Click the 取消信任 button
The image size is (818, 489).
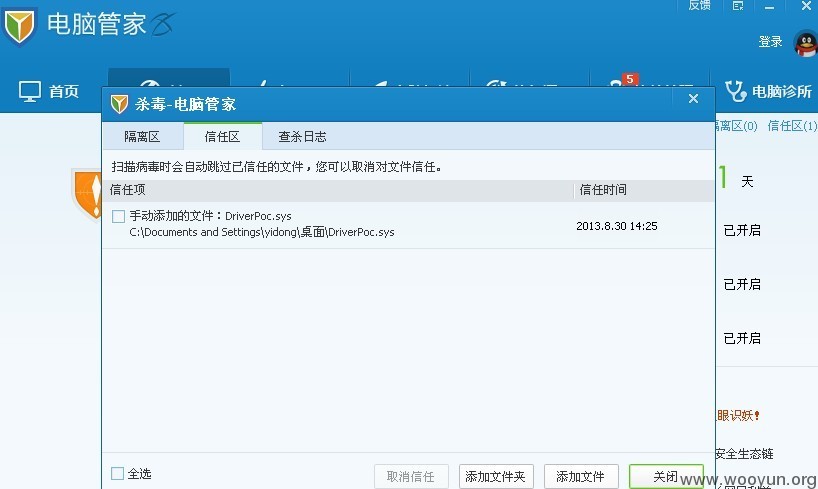pos(411,476)
